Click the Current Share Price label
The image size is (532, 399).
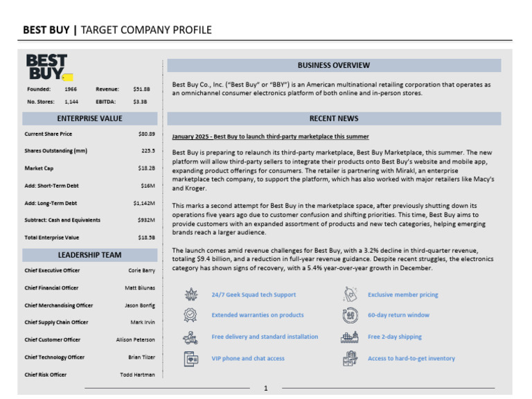tap(48, 134)
